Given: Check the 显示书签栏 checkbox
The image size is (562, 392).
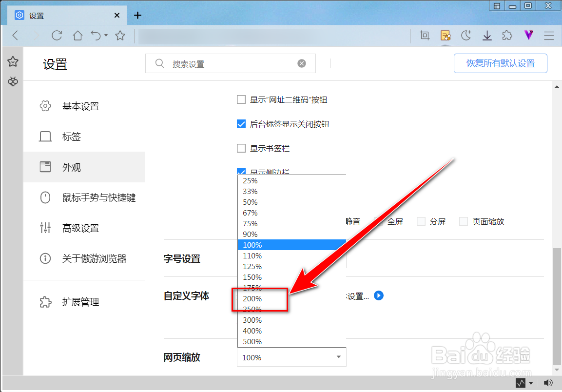Looking at the screenshot, I should [x=241, y=148].
